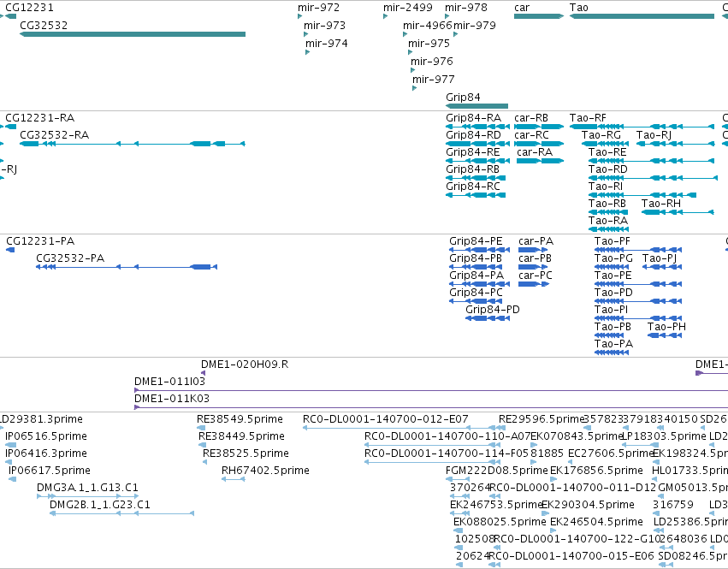This screenshot has height=569, width=728.
Task: Select transcript Grip84-RE
Action: click(x=477, y=161)
